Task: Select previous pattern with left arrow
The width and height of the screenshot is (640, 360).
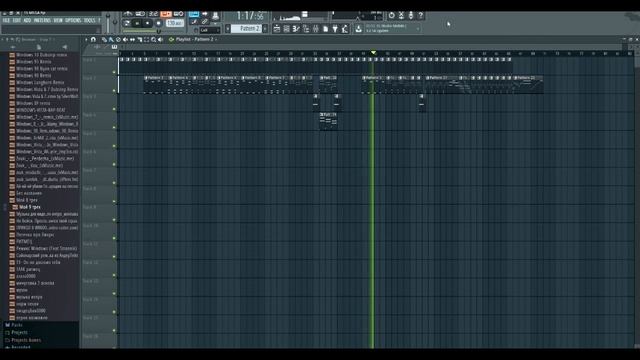Action: pyautogui.click(x=227, y=29)
